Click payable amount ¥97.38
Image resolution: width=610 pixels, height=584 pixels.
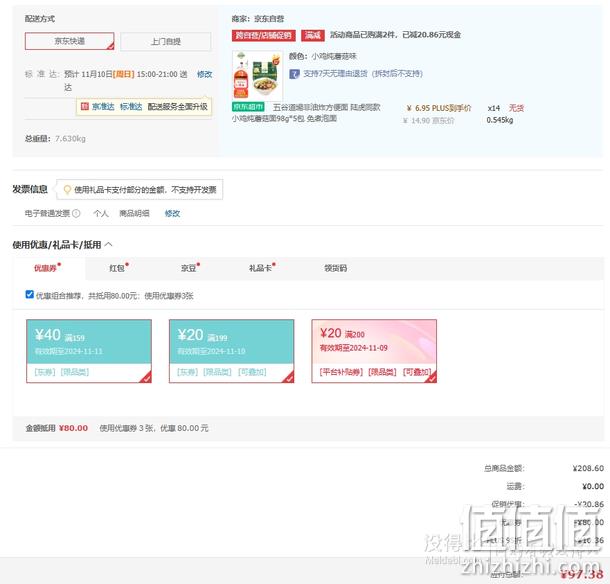(x=582, y=574)
